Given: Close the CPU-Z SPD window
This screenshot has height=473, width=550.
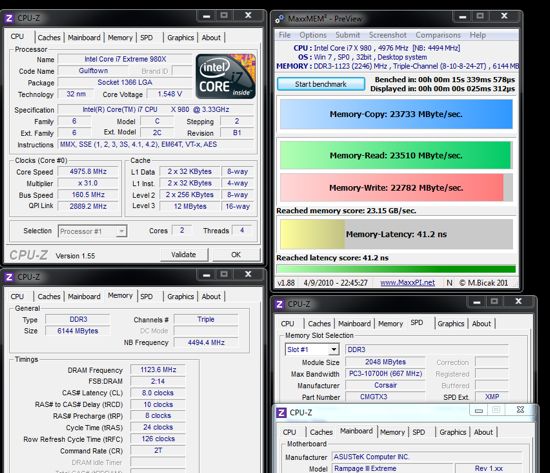Looking at the screenshot, I should (x=518, y=301).
